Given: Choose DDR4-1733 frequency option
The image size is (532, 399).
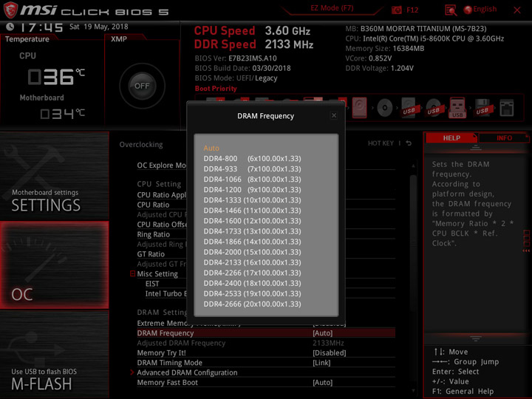Looking at the screenshot, I should coord(252,231).
